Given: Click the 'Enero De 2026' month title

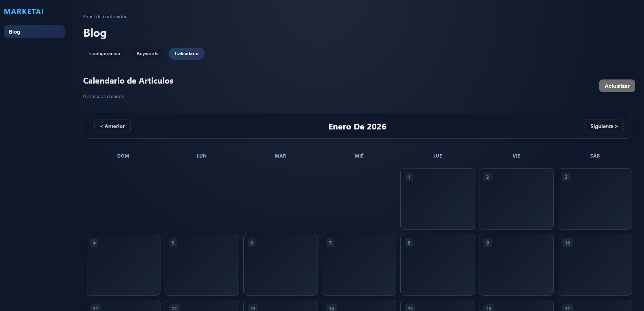Looking at the screenshot, I should (x=357, y=127).
